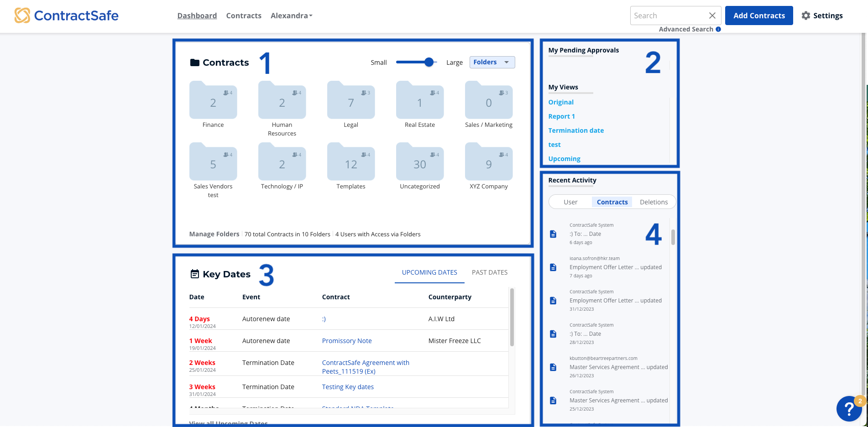Screen dimensions: 868x427
Task: Open the Advanced Search info tooltip
Action: tap(718, 29)
